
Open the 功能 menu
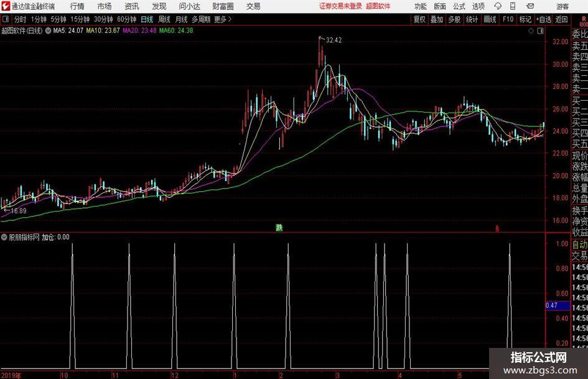(421, 6)
